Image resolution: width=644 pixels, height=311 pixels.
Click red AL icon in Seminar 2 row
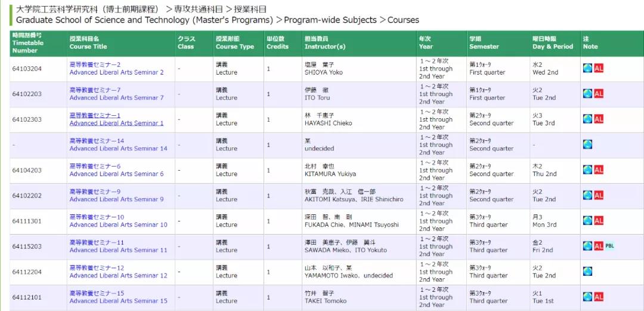coord(599,68)
